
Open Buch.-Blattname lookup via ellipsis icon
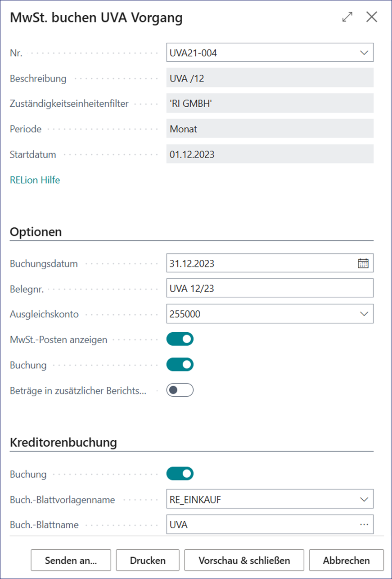pyautogui.click(x=364, y=525)
